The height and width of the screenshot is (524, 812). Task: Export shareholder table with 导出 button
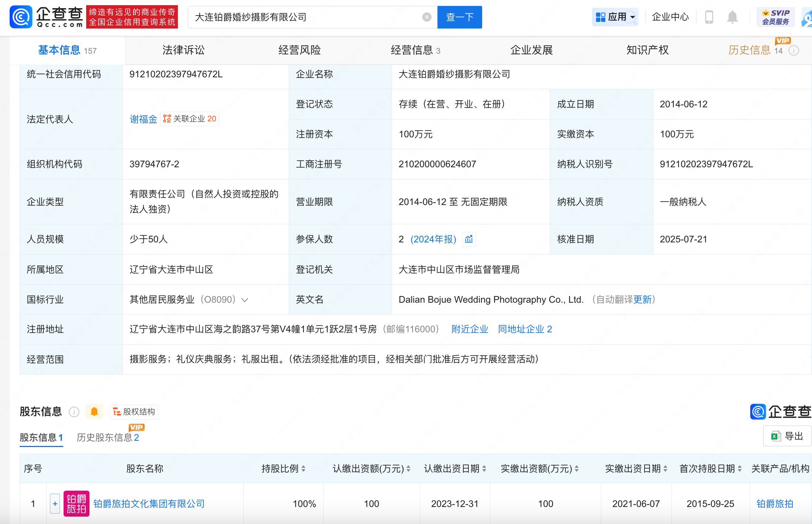pyautogui.click(x=787, y=436)
